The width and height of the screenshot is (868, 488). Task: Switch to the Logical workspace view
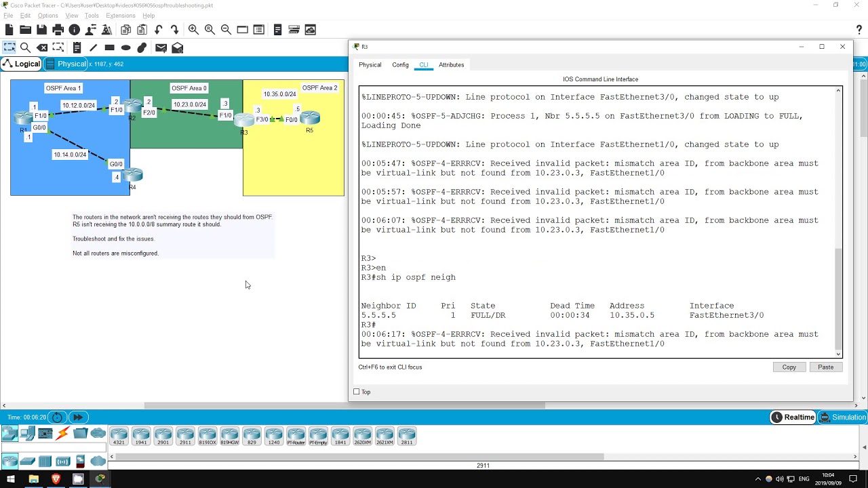click(22, 64)
